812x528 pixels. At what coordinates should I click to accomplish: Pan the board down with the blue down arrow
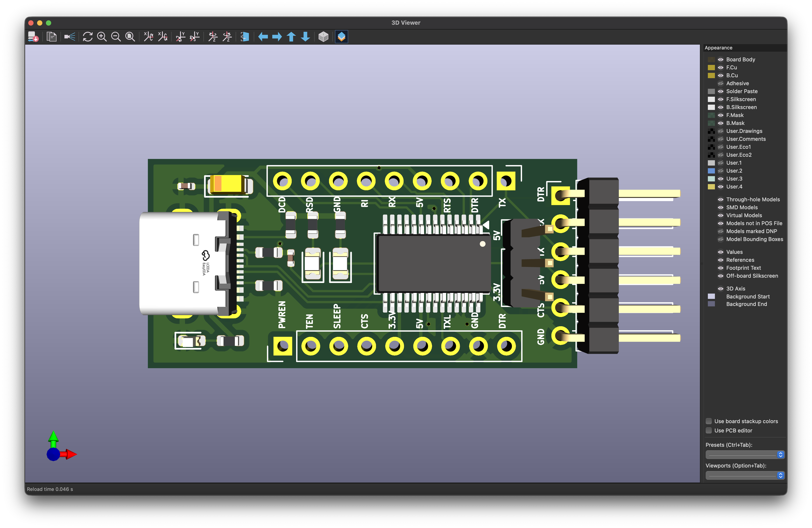coord(305,36)
